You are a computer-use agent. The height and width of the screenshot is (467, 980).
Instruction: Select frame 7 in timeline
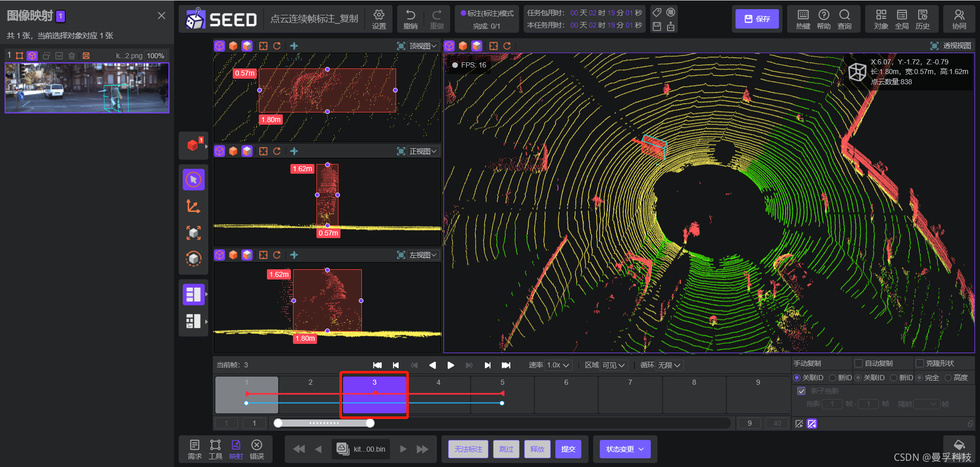630,395
